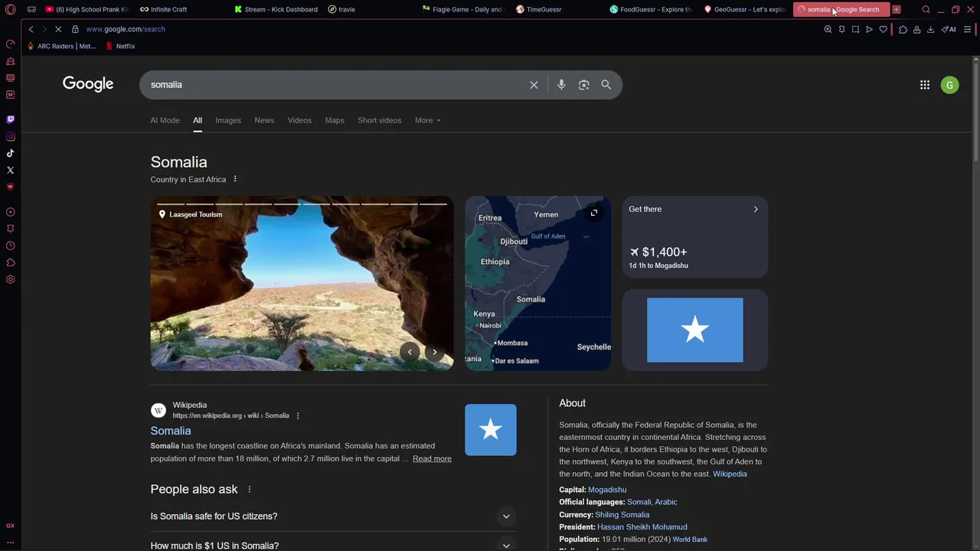The image size is (980, 551).
Task: Open People also ask options menu
Action: (x=249, y=489)
